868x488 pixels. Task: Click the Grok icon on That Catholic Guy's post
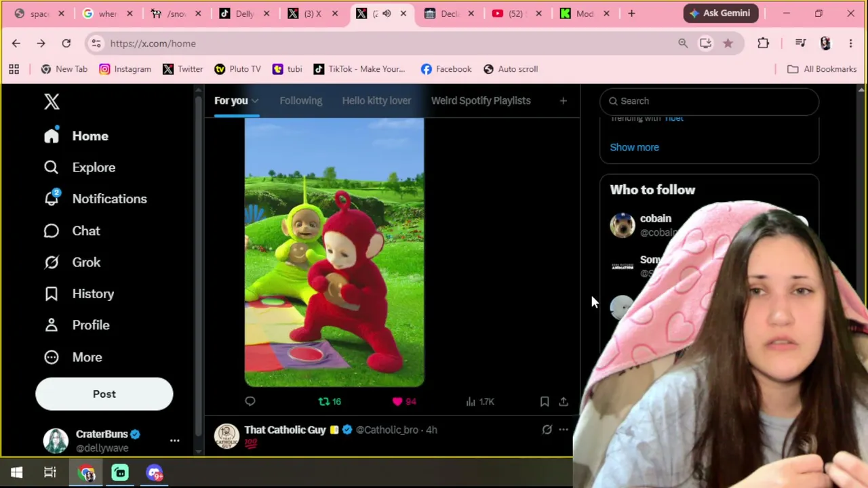coord(547,430)
